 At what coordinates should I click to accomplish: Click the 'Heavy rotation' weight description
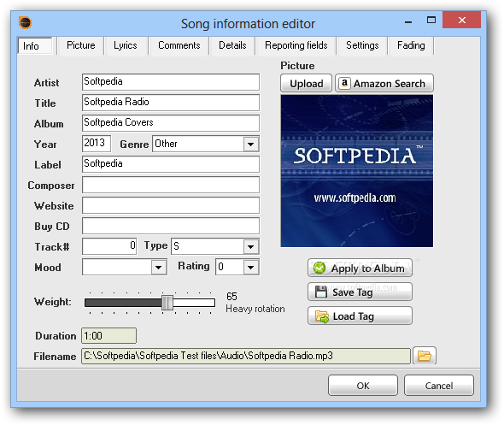coord(255,309)
